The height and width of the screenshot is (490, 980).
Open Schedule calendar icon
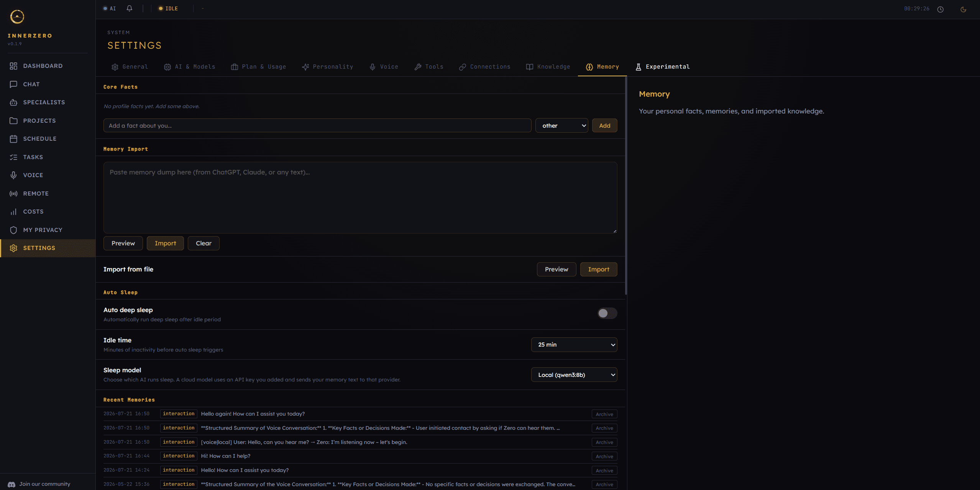[13, 139]
